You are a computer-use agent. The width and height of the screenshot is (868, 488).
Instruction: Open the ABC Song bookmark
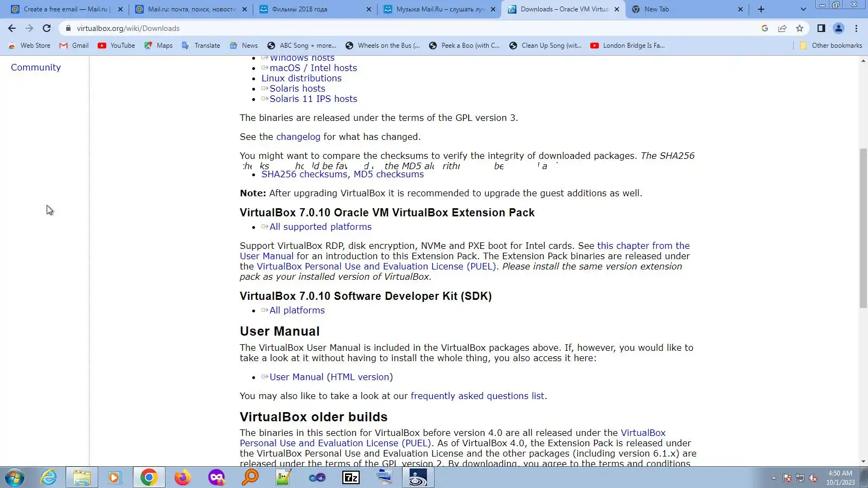[x=302, y=46]
